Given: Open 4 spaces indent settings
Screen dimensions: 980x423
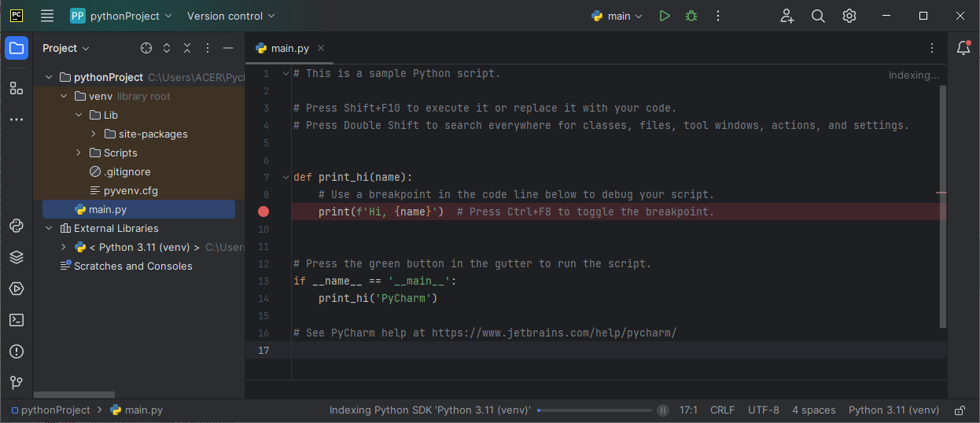Looking at the screenshot, I should 813,410.
